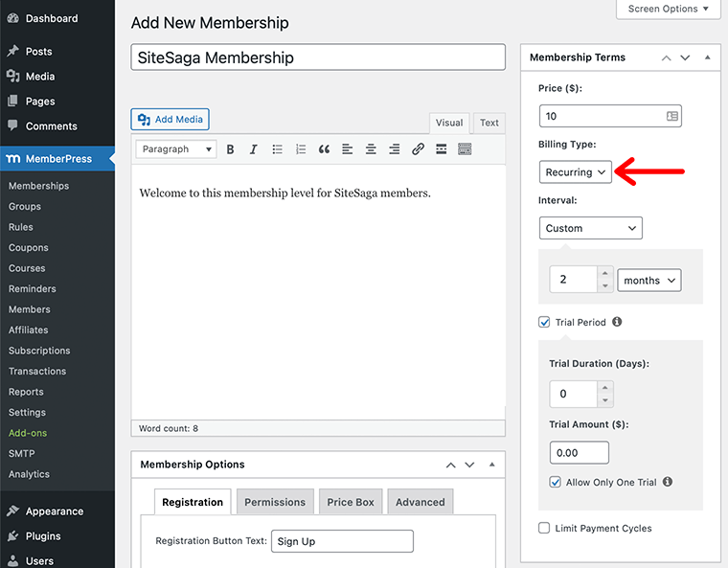Enable Limit Payment Cycles

point(544,528)
